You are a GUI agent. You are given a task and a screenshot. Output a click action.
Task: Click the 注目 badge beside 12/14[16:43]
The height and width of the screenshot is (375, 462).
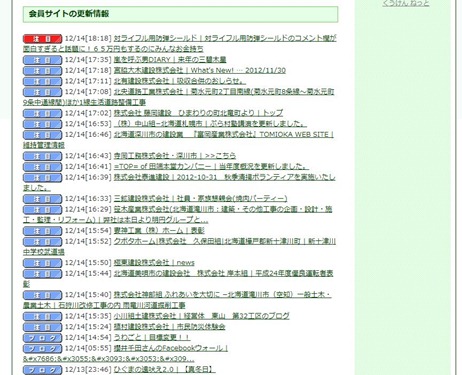coord(42,156)
